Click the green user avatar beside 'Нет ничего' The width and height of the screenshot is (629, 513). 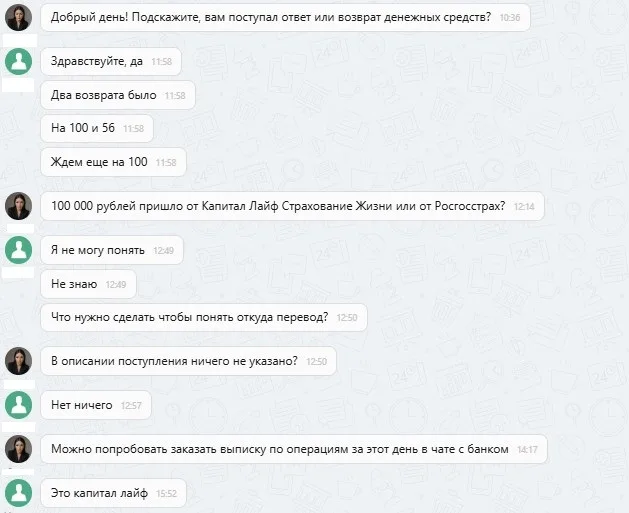pos(18,405)
